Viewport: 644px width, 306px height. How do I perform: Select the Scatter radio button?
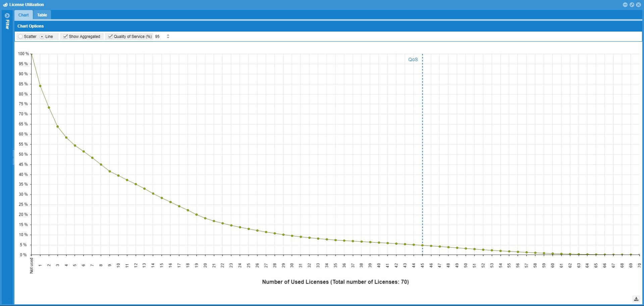tap(21, 37)
